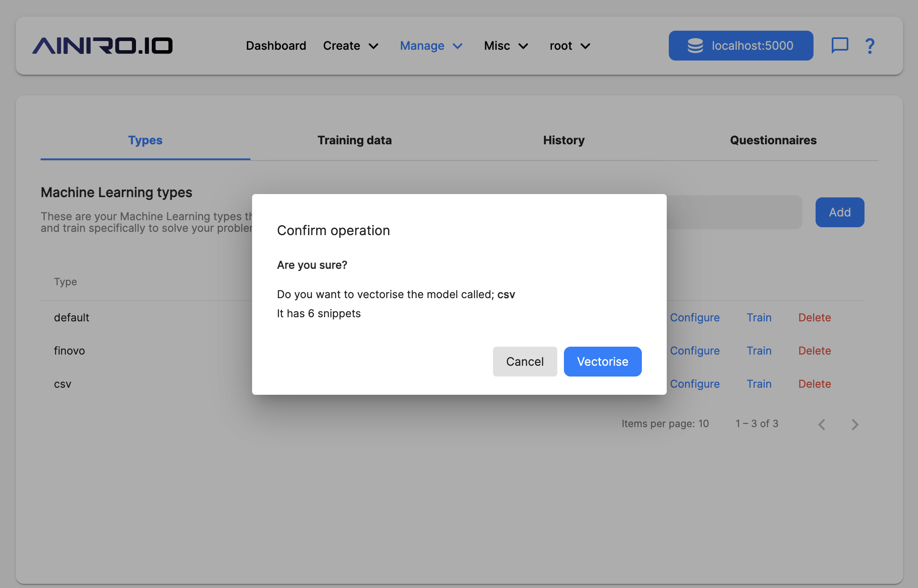This screenshot has height=588, width=918.
Task: Expand the Misc dropdown menu
Action: [x=506, y=46]
